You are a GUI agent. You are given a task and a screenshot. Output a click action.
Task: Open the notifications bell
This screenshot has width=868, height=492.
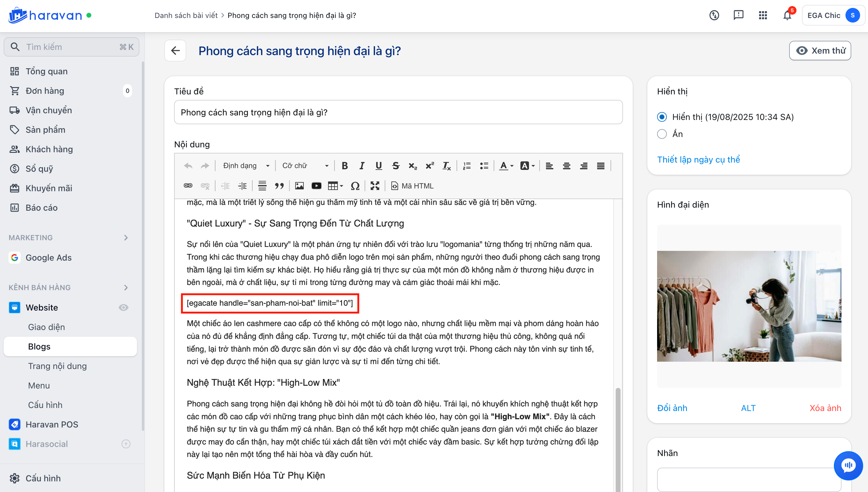click(x=787, y=15)
